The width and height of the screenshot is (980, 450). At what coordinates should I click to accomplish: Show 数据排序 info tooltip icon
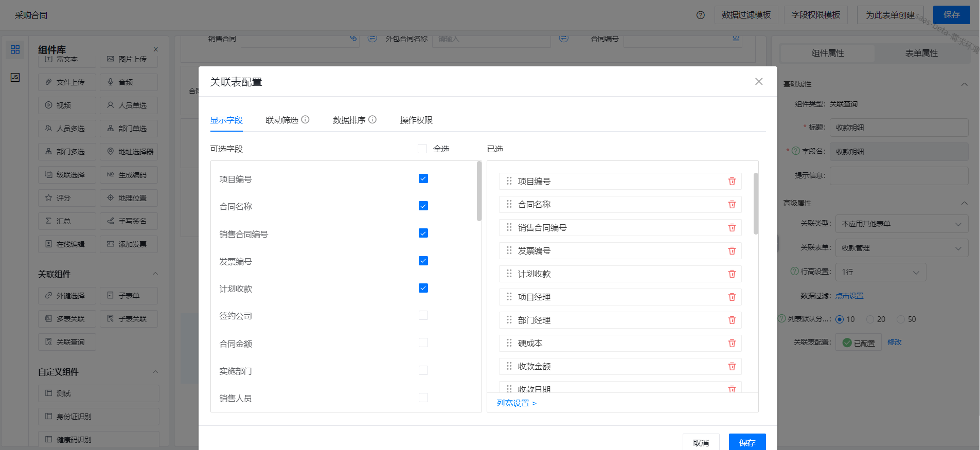point(372,119)
